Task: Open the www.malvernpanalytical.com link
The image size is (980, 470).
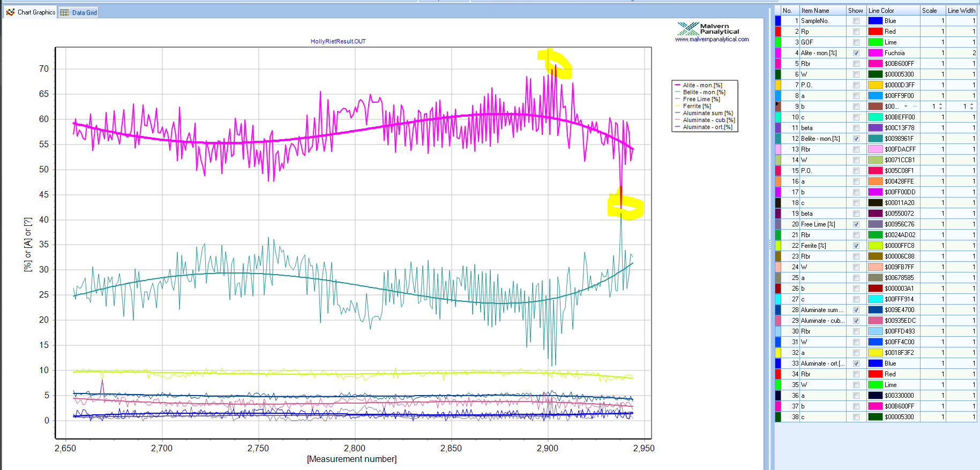Action: [x=712, y=39]
